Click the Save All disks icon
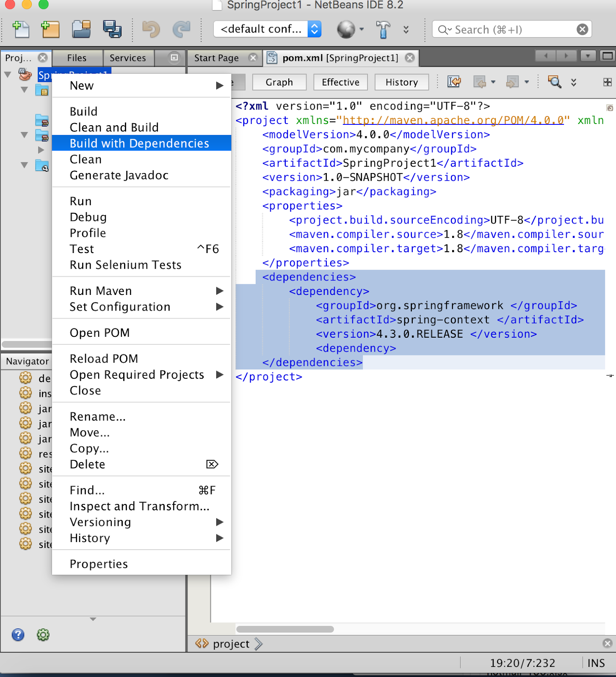This screenshot has height=677, width=616. 112,29
